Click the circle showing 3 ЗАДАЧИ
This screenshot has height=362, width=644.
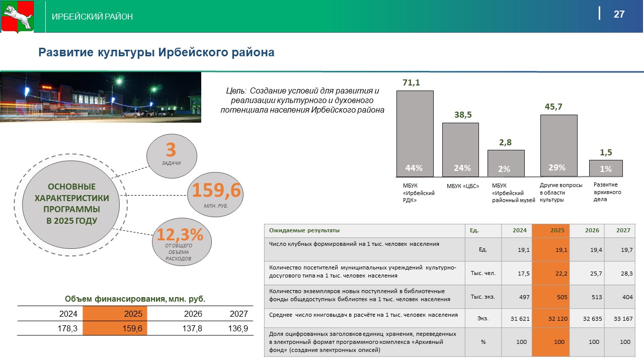click(x=172, y=155)
